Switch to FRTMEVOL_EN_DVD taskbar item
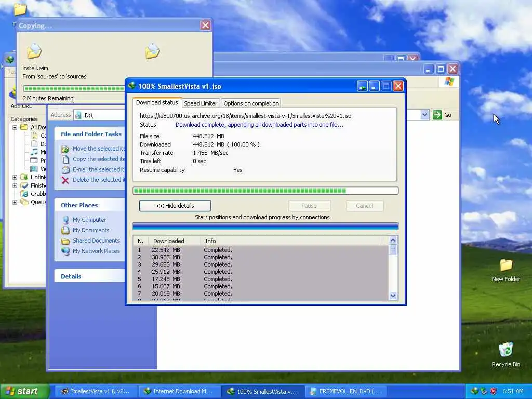532x399 pixels. point(345,391)
